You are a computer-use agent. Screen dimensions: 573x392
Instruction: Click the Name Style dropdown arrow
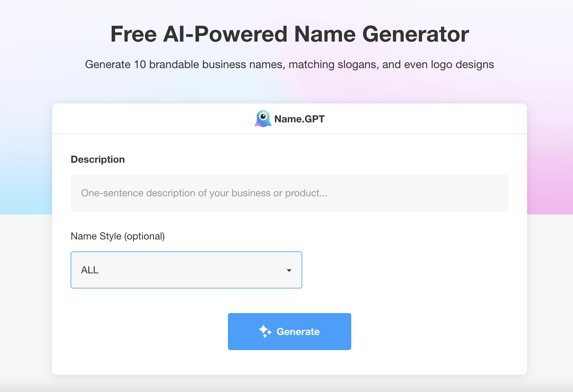tap(289, 270)
